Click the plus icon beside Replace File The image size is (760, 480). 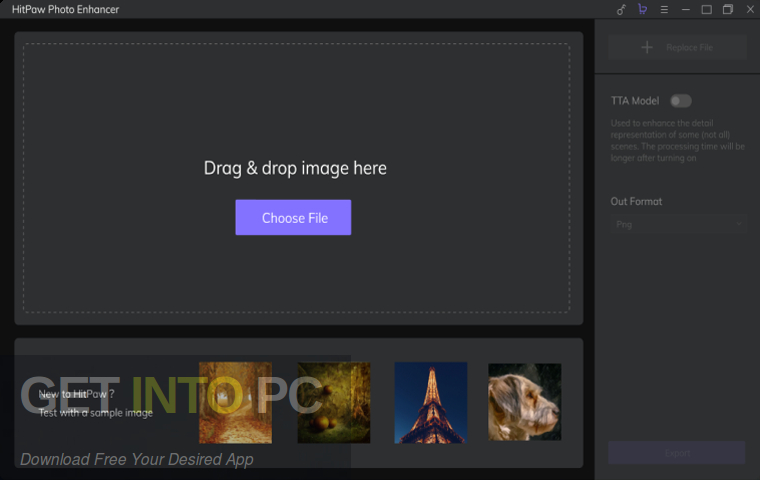(647, 48)
